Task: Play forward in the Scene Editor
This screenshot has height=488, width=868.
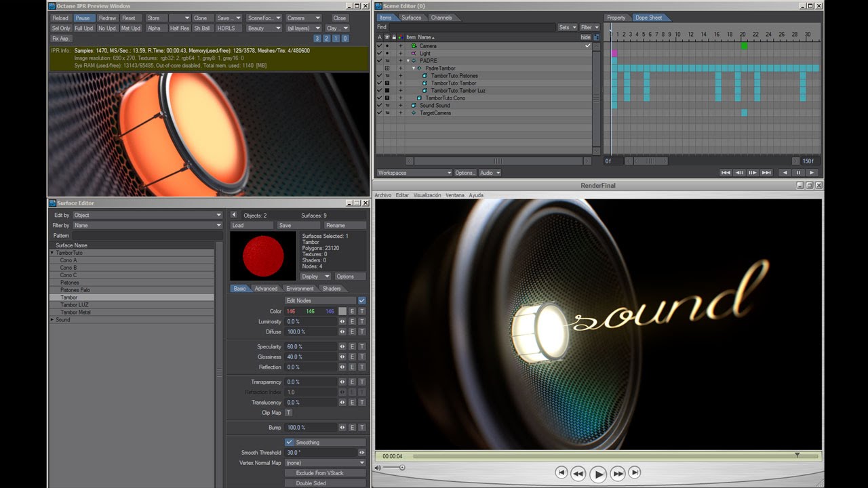Action: 812,173
